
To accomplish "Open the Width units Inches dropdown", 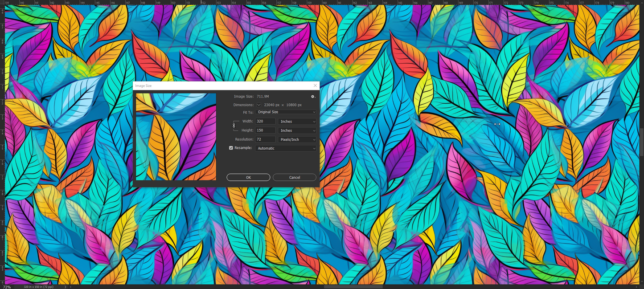I will (x=297, y=121).
